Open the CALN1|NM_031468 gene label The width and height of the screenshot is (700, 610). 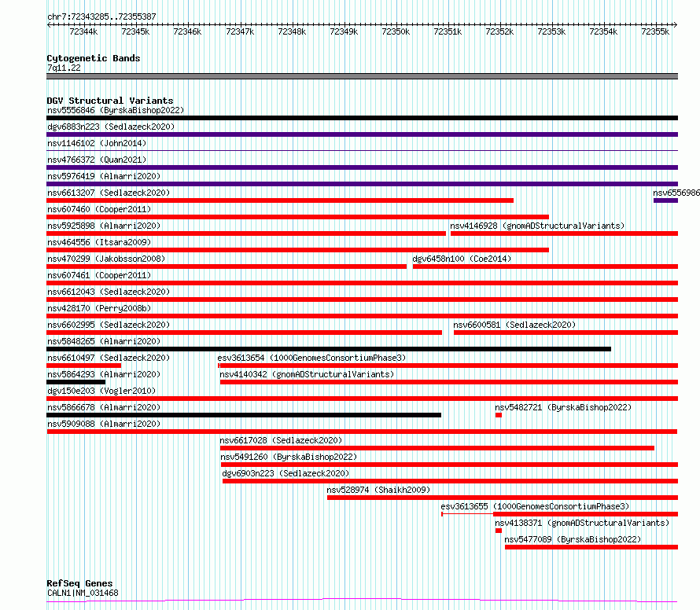click(83, 593)
